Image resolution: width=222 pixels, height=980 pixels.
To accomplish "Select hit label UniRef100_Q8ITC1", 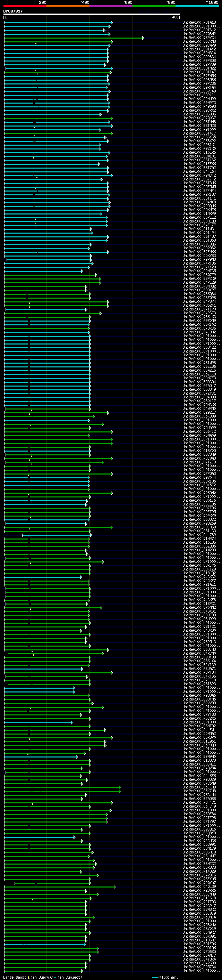I will pyautogui.click(x=199, y=626).
